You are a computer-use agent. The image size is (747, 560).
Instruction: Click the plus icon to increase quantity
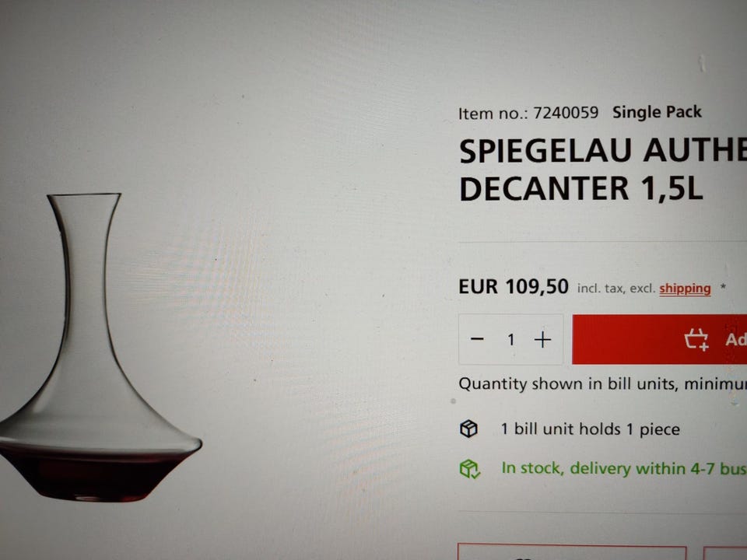click(542, 340)
